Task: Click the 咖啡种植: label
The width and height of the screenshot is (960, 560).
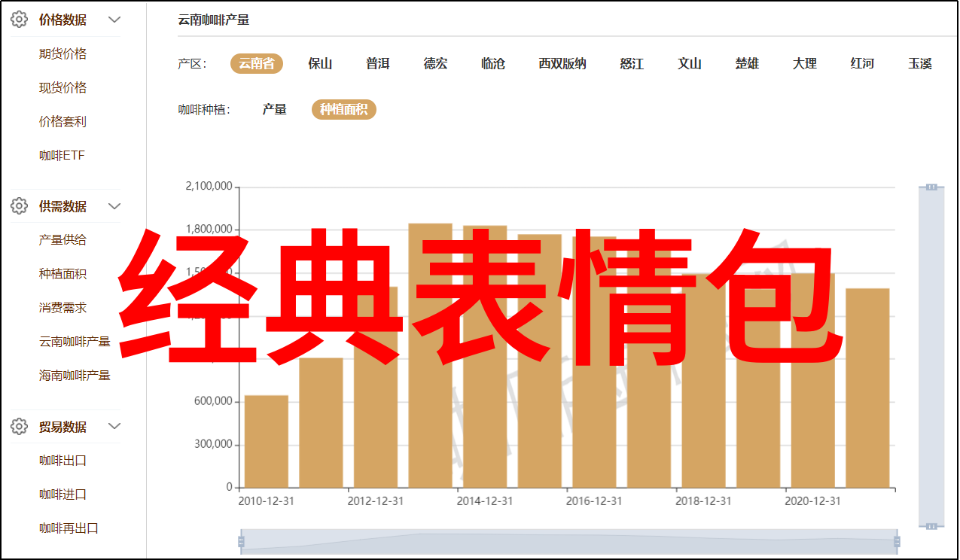Action: click(203, 110)
